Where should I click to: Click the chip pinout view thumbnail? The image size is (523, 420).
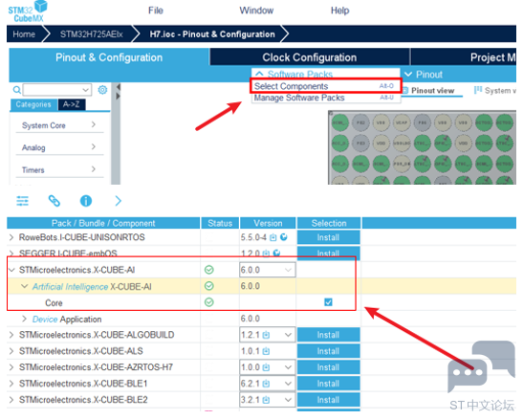pos(423,147)
